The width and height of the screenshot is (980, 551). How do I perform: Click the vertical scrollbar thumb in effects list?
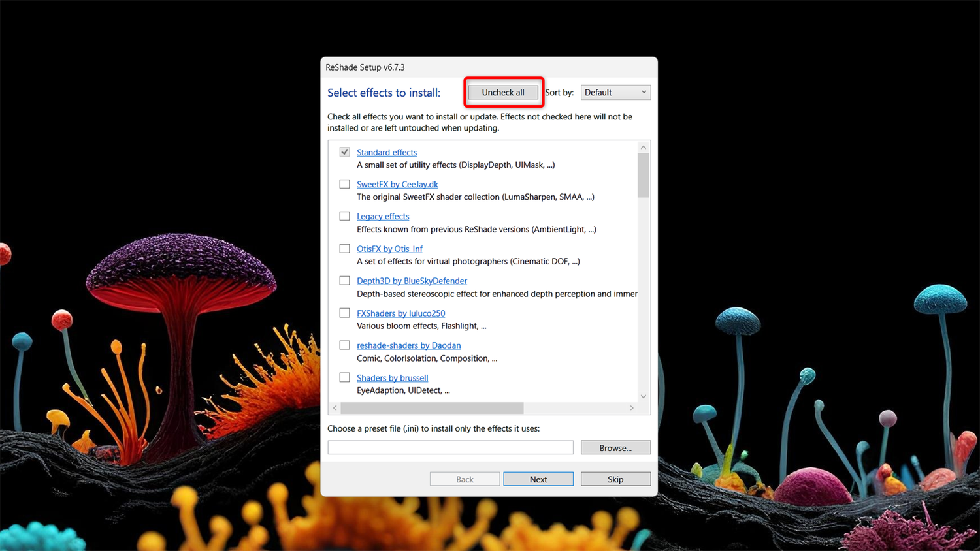[644, 175]
